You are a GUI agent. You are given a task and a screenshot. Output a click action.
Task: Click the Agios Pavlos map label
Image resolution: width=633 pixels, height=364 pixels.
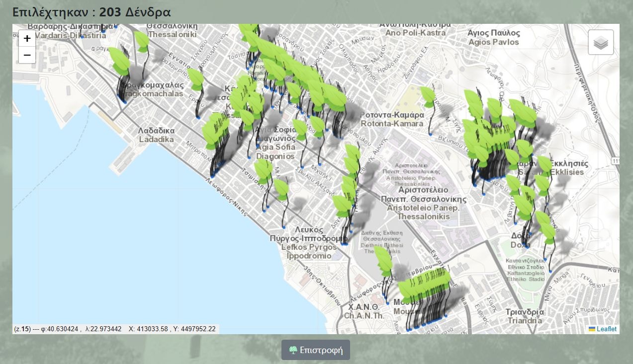tap(493, 38)
